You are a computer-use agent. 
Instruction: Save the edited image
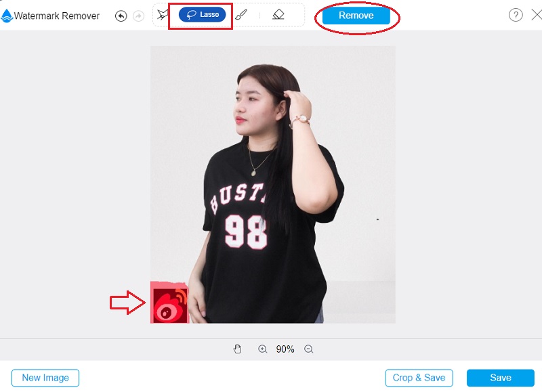500,378
